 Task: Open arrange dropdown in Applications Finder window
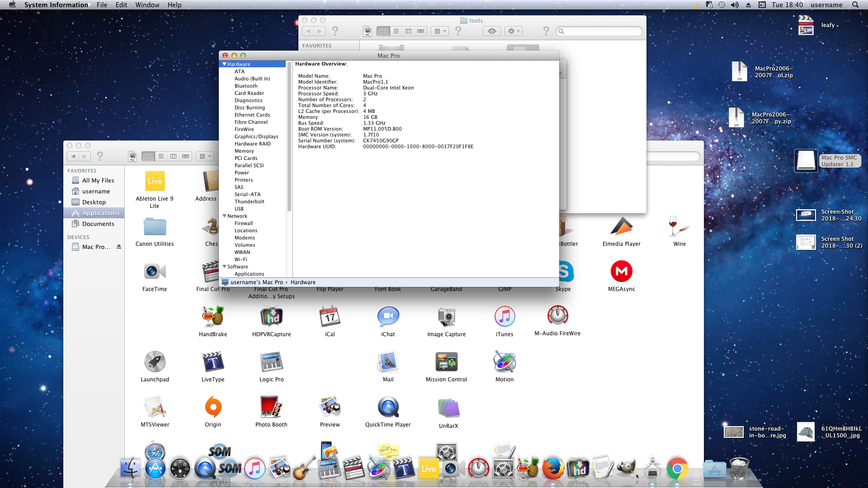tap(205, 156)
